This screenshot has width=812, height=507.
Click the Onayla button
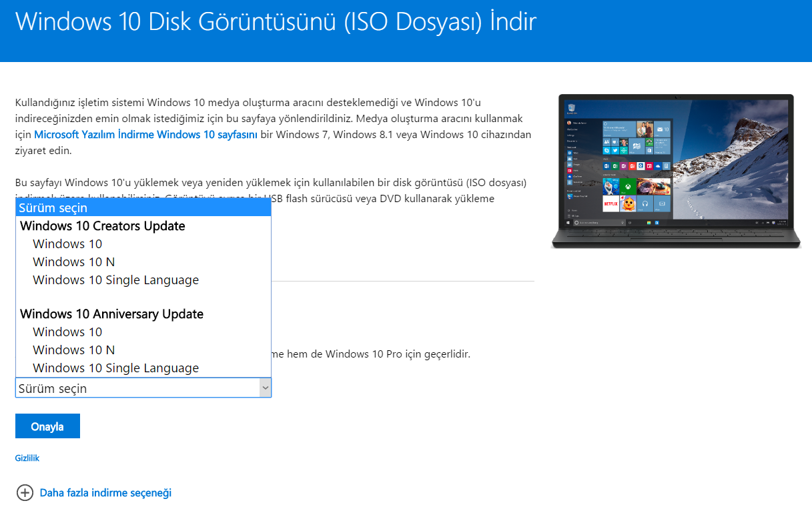click(x=47, y=426)
